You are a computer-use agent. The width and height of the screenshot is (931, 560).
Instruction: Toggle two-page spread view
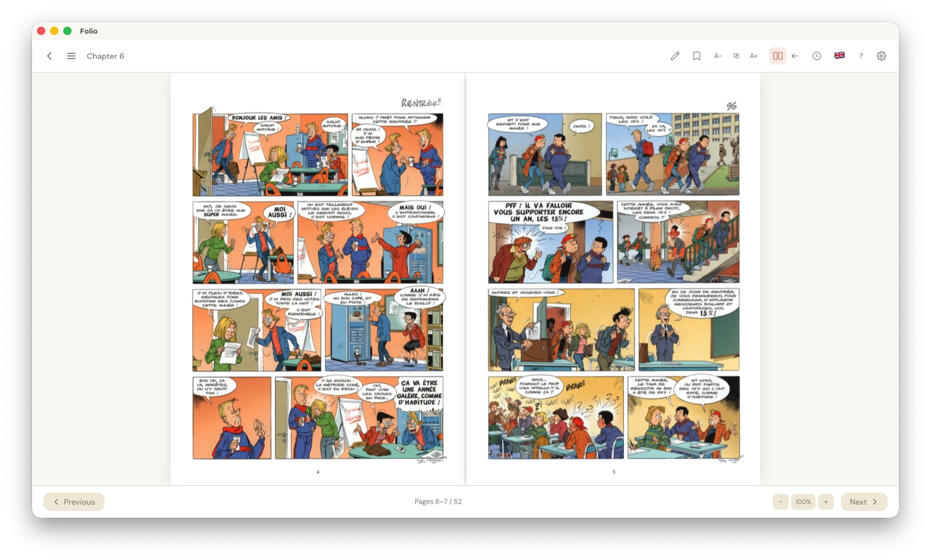point(778,56)
